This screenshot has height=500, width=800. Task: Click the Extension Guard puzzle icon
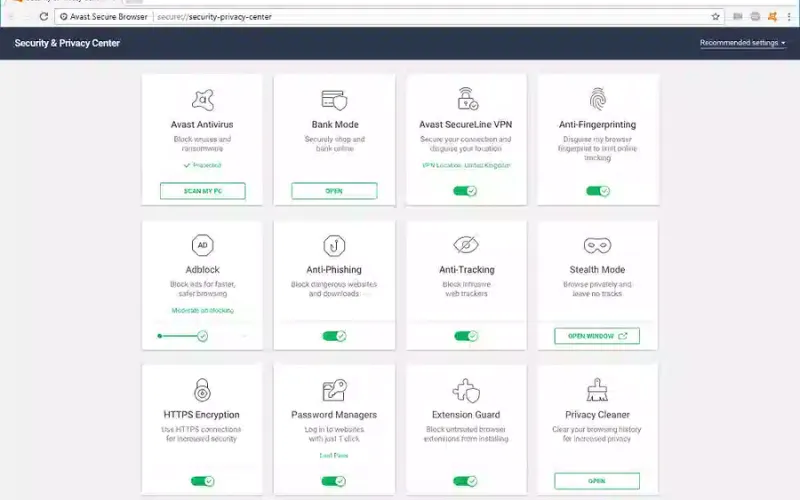[466, 390]
